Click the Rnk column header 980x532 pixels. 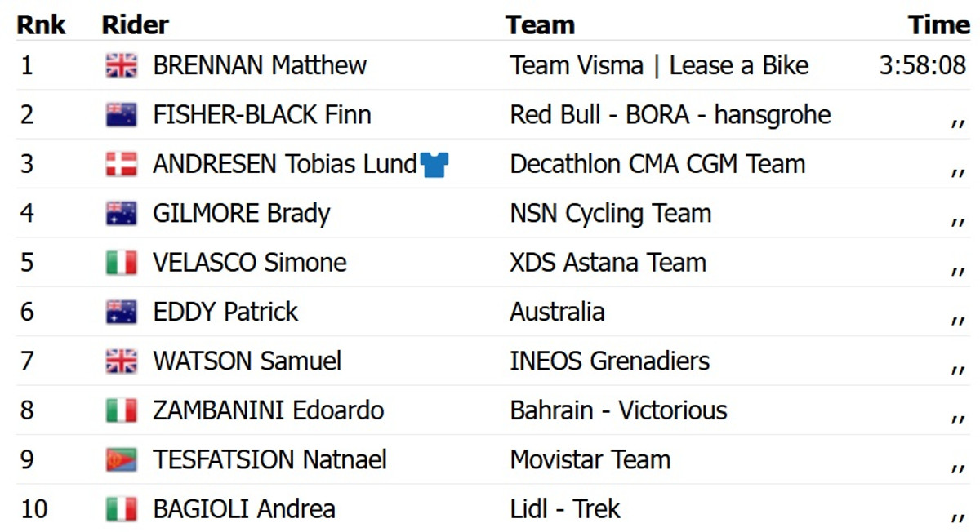42,24
